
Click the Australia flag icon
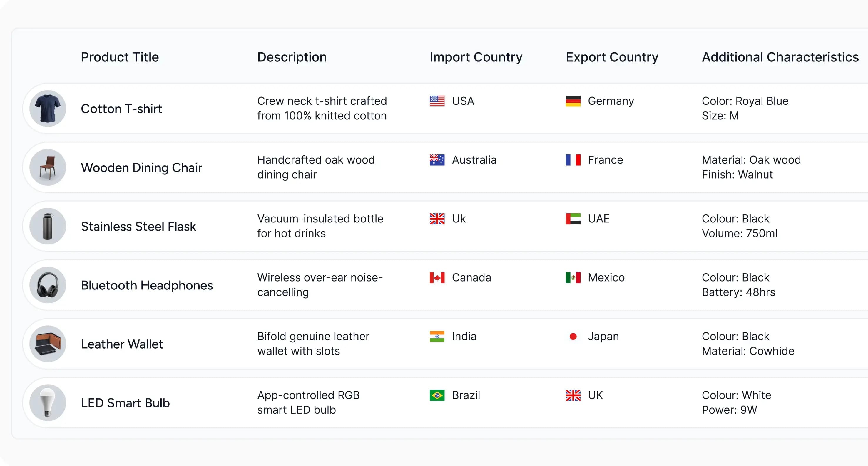click(x=437, y=160)
